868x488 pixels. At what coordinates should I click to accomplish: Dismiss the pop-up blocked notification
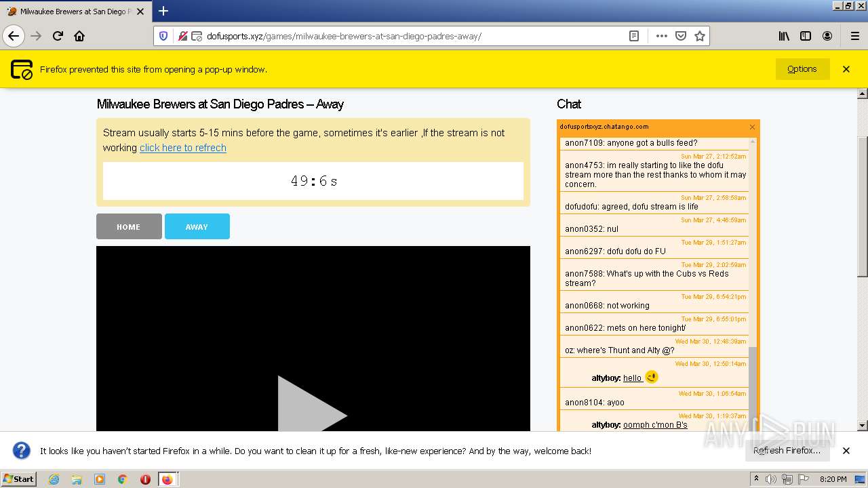[846, 69]
